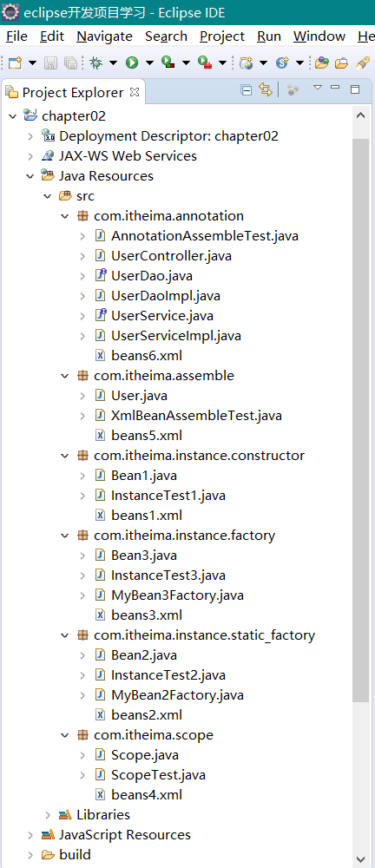Open the Window menu

tap(319, 36)
